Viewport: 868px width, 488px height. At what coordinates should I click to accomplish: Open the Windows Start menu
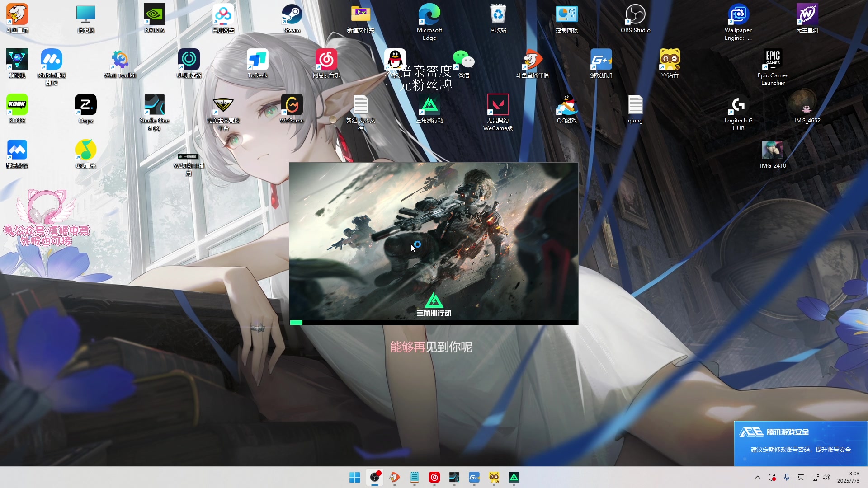click(355, 477)
